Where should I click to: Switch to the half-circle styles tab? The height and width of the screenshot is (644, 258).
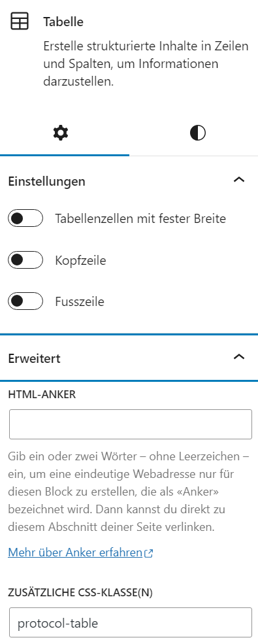198,133
